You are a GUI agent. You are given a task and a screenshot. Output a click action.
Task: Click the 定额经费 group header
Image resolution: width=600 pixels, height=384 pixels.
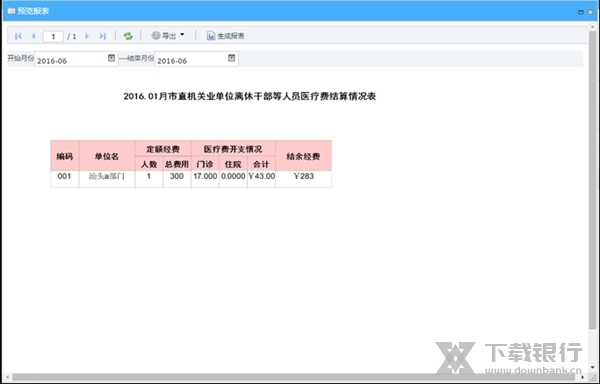(163, 149)
